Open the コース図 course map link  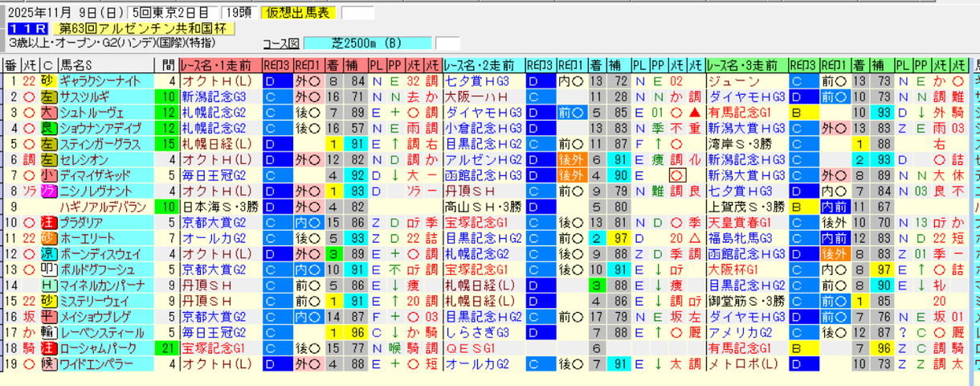coord(280,43)
